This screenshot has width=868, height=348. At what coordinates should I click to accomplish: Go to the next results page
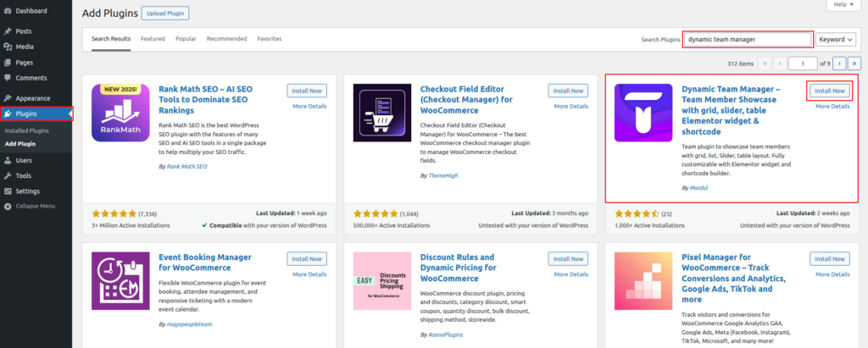click(x=838, y=64)
